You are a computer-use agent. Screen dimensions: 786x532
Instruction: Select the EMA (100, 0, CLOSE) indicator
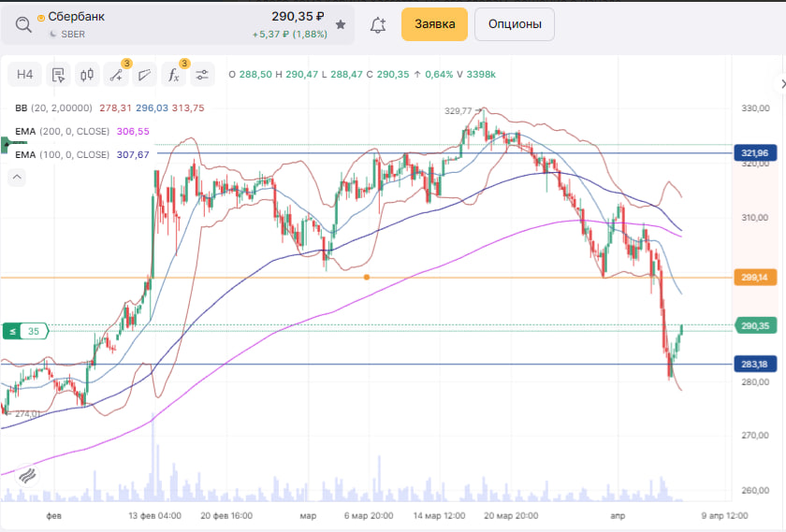pos(62,154)
